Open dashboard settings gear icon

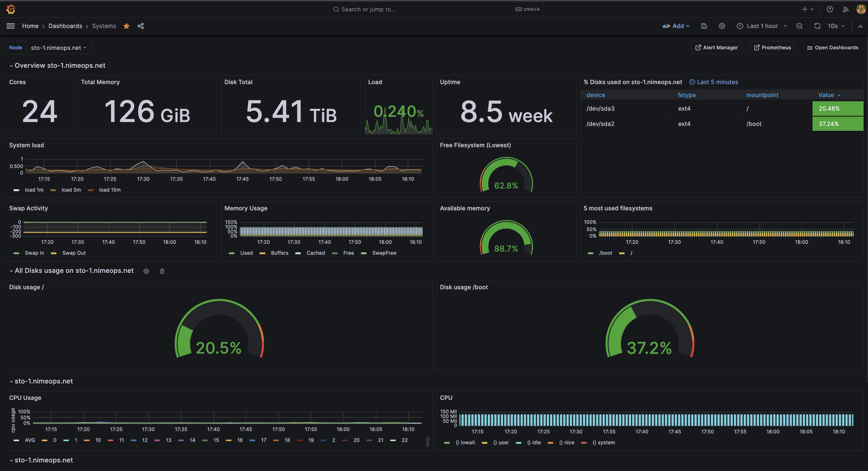[722, 26]
